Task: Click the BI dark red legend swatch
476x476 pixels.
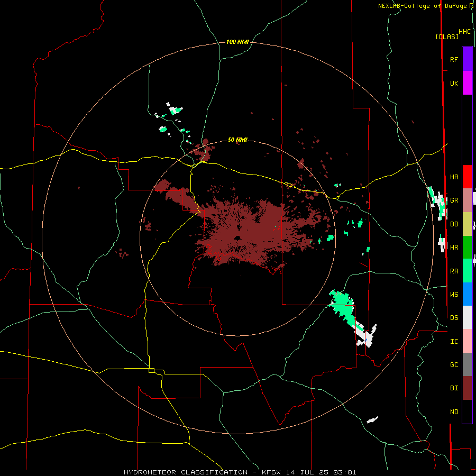Action: click(x=467, y=388)
